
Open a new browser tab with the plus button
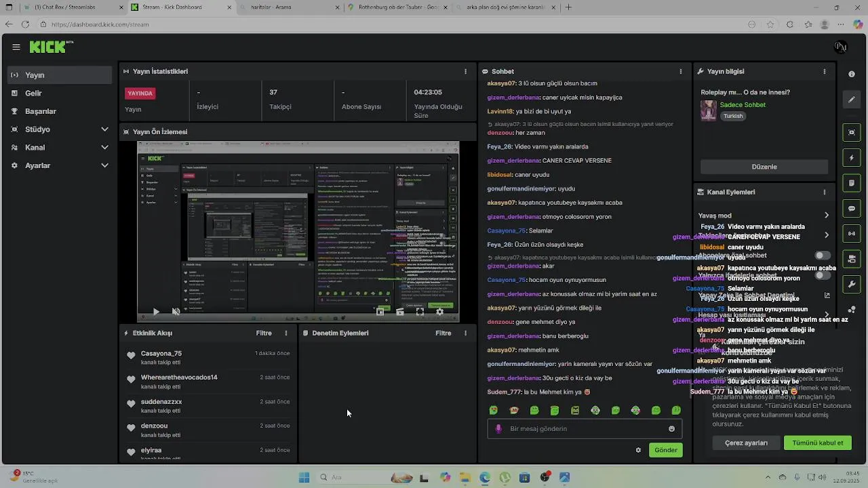pos(568,7)
